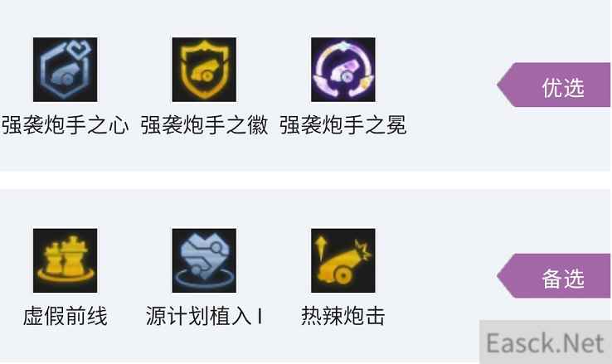This screenshot has width=612, height=364.
Task: Click the pointed left tip of the 优选 banner
Action: click(x=502, y=85)
